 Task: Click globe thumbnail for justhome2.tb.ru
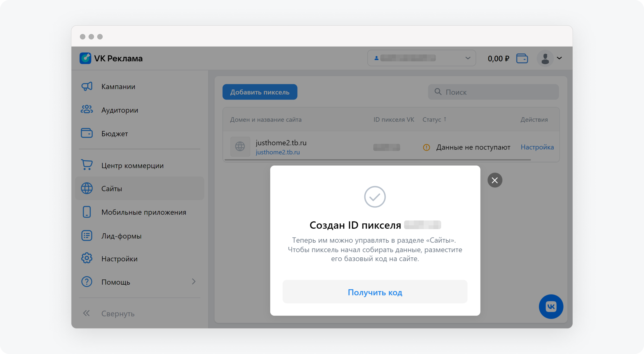click(240, 147)
